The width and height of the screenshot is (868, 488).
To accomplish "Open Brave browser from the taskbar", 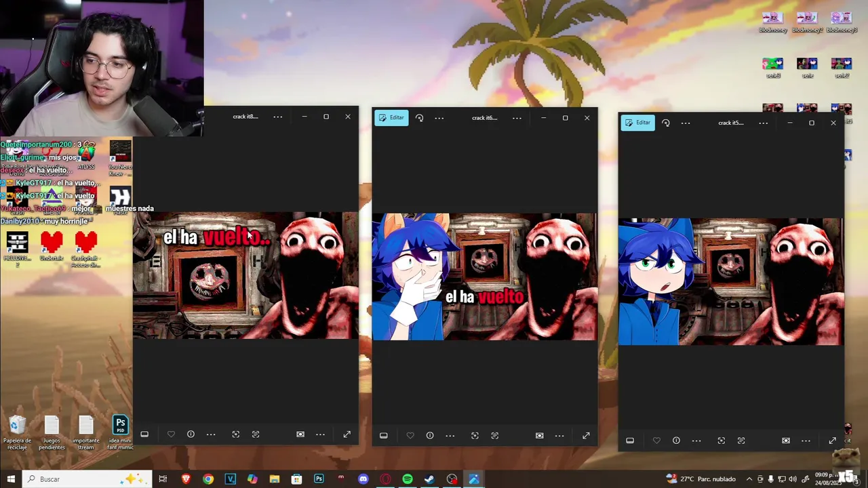I will [x=186, y=479].
